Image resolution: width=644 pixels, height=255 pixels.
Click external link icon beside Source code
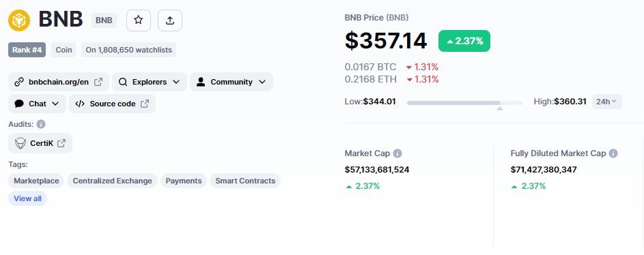(145, 104)
